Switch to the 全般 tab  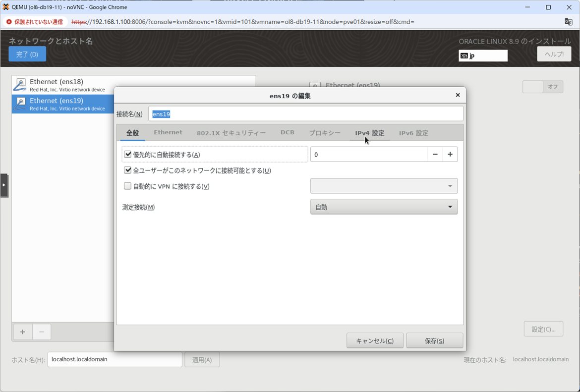[x=132, y=133]
